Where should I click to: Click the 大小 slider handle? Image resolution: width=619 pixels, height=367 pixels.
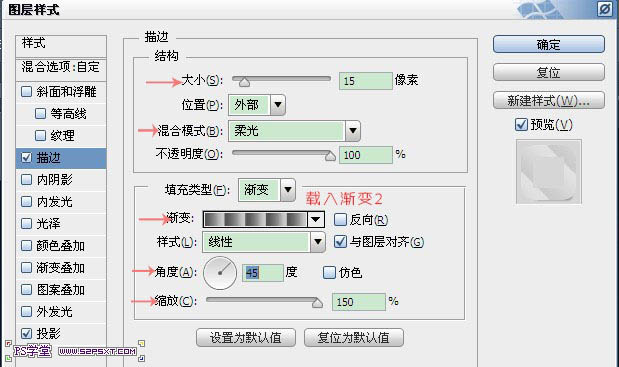click(244, 82)
